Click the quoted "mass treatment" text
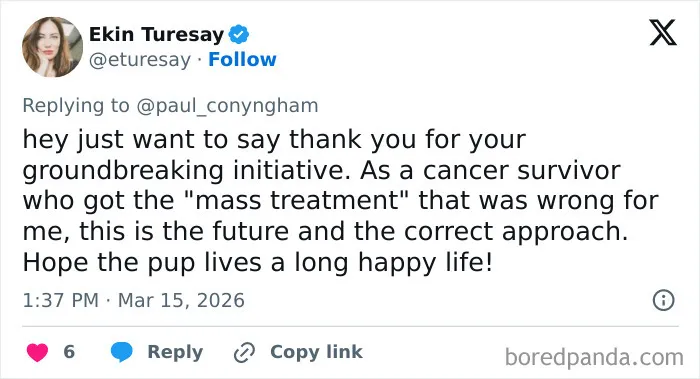 (296, 200)
